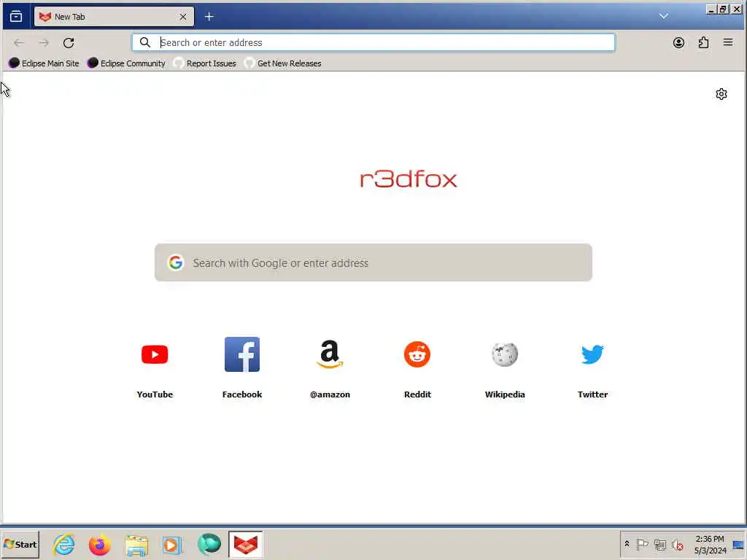This screenshot has width=747, height=560.
Task: Open Report Issues bookmark
Action: pos(205,63)
